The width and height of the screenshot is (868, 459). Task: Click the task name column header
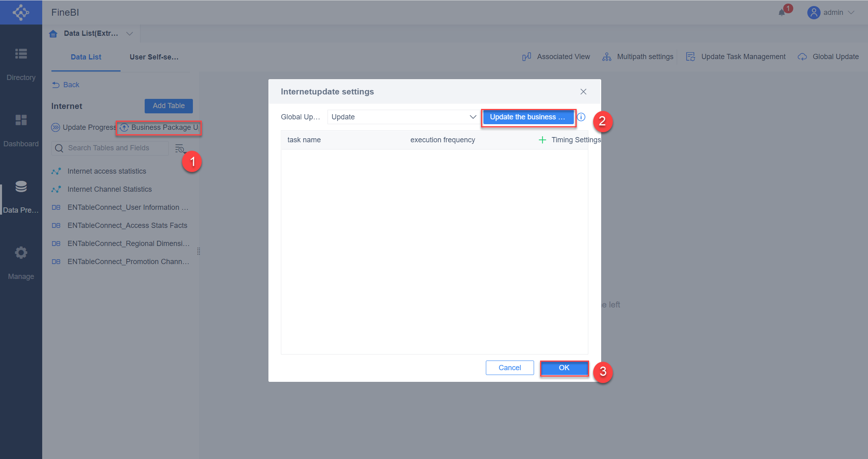[x=304, y=140]
